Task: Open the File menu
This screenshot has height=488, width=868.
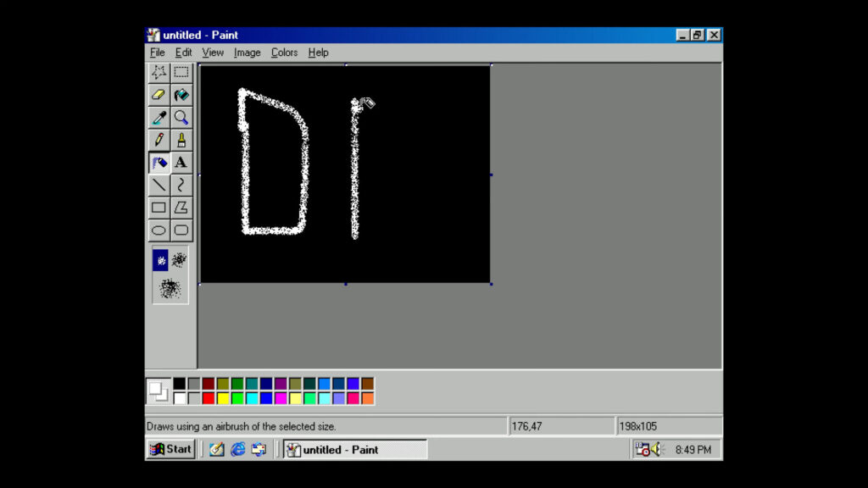Action: [158, 53]
